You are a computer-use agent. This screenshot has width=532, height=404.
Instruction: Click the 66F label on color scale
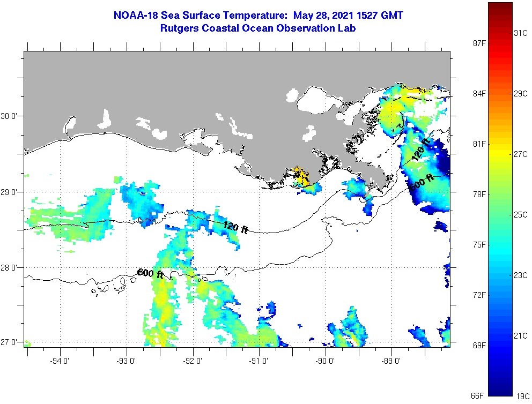[477, 395]
